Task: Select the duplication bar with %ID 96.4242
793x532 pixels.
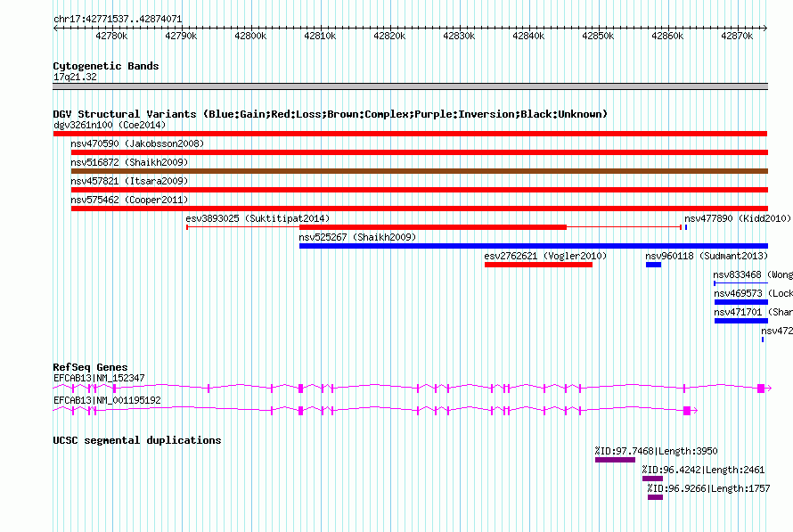Action: tap(652, 479)
